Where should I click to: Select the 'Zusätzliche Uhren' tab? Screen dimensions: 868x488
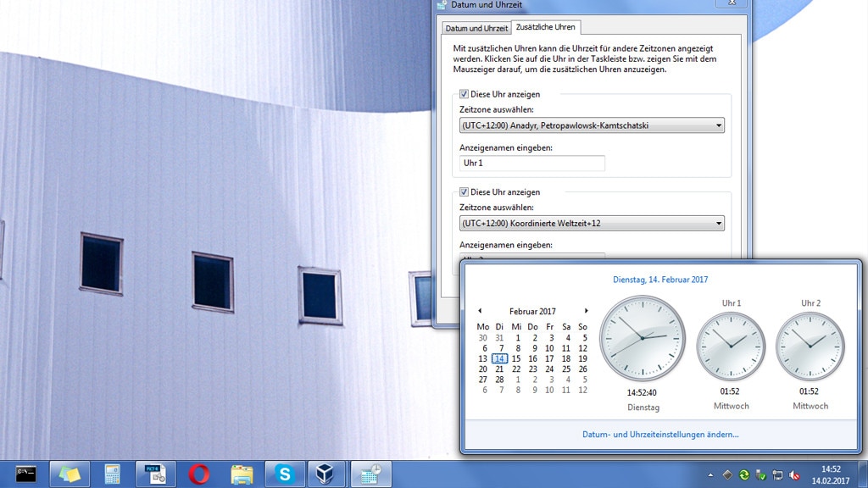click(x=545, y=26)
